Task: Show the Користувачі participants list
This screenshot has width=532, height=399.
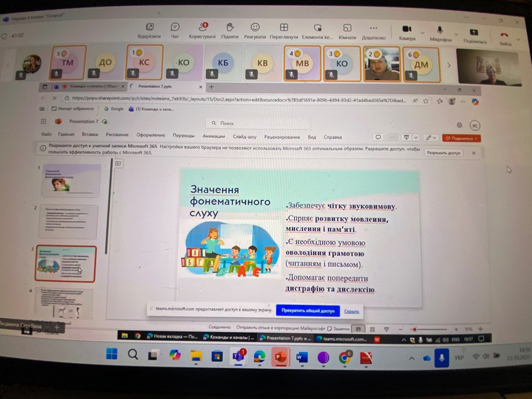Action: [202, 31]
